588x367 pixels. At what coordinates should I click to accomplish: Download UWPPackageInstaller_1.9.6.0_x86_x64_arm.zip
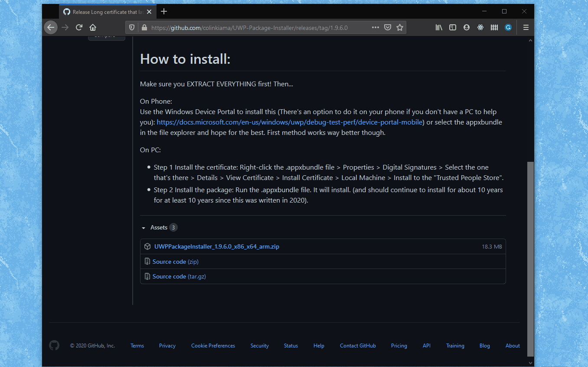[x=217, y=246]
